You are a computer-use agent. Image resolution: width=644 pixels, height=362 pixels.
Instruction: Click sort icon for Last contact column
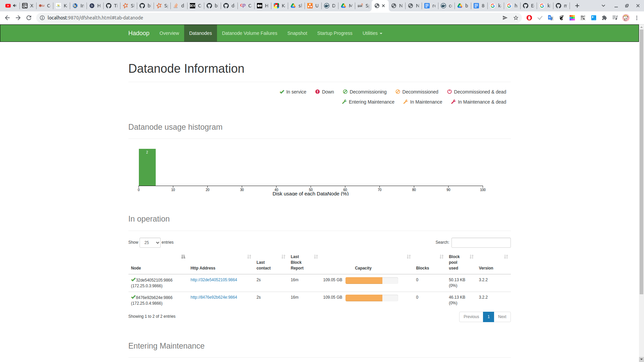pos(283,257)
